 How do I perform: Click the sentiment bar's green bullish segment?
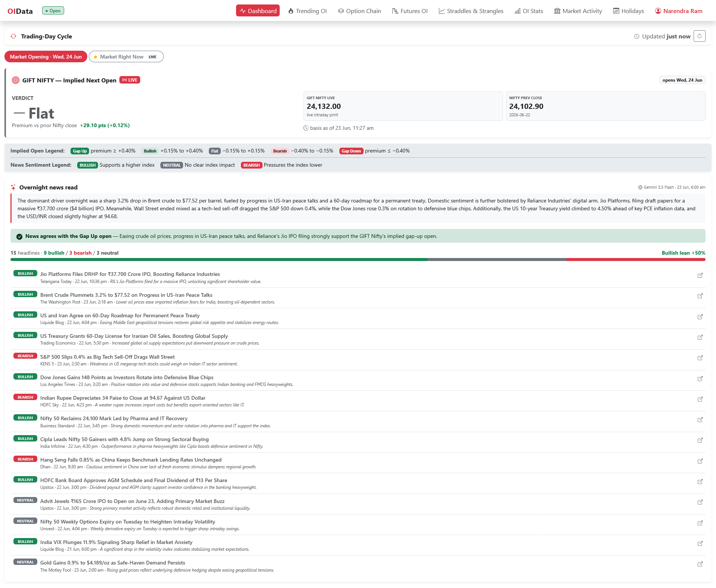(x=219, y=260)
